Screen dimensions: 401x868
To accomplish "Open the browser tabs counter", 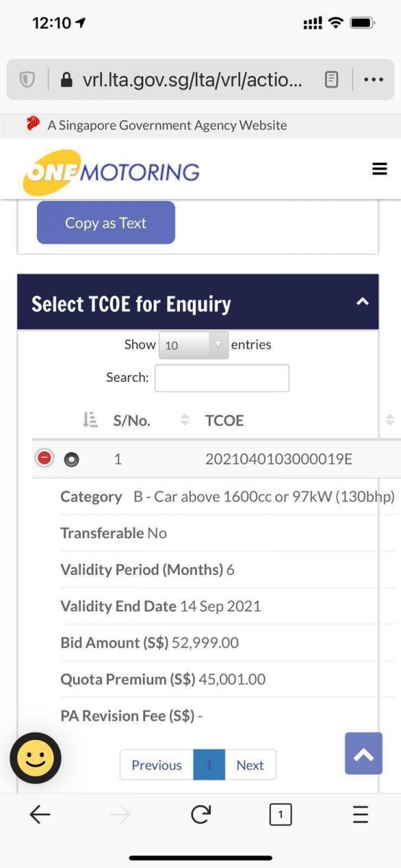I will pyautogui.click(x=280, y=814).
